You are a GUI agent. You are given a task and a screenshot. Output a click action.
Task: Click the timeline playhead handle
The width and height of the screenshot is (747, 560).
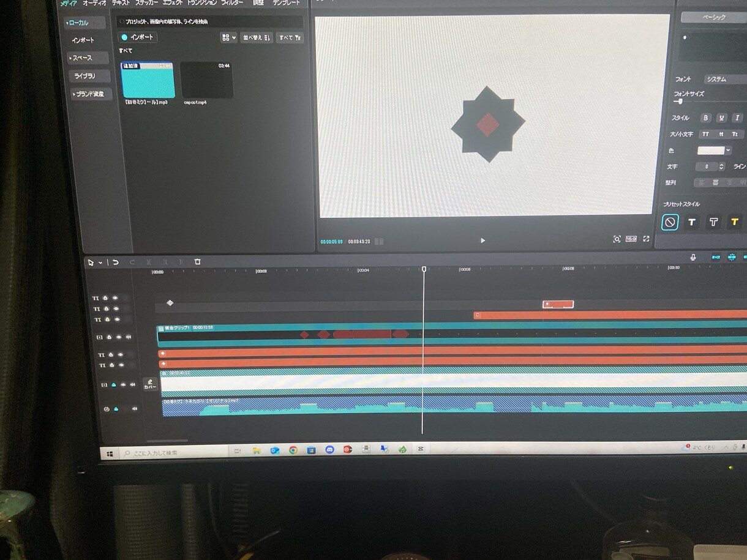424,269
